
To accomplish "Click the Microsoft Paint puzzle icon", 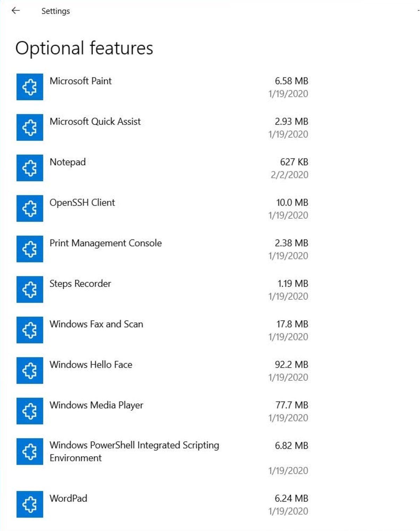I will coord(29,87).
